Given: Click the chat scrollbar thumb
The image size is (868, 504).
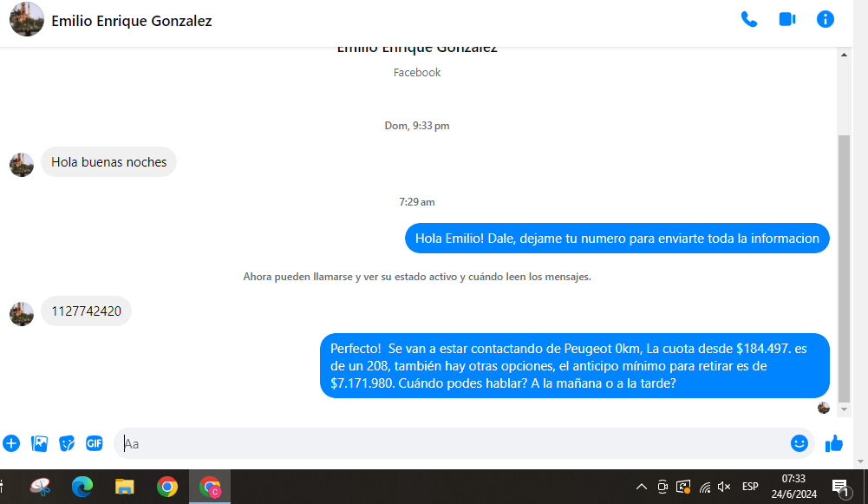Looking at the screenshot, I should coord(845,269).
